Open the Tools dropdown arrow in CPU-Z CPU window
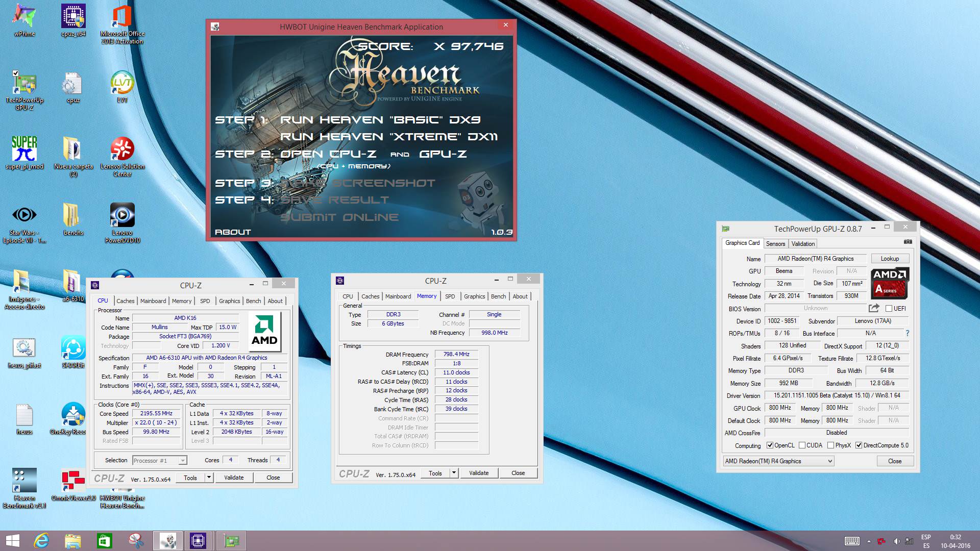This screenshot has width=980, height=551. point(208,478)
